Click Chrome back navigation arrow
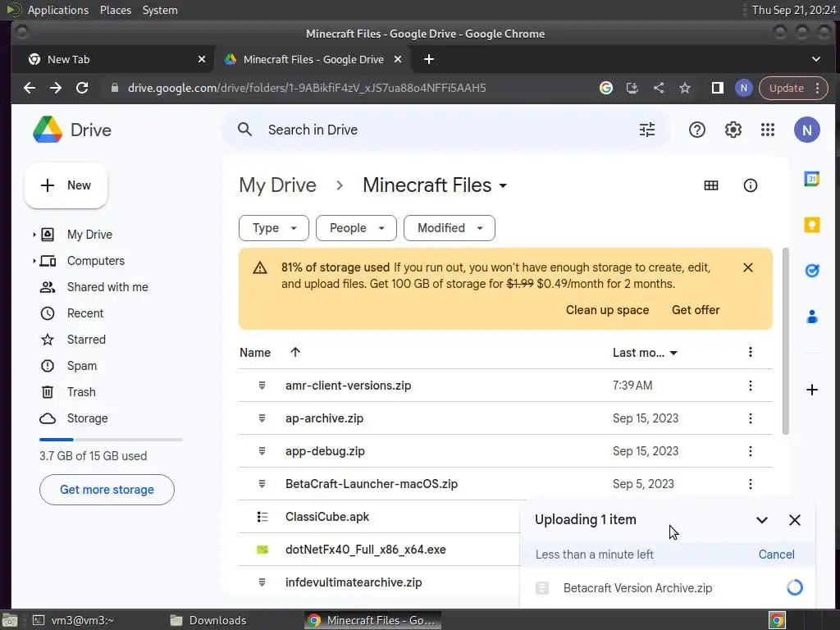The width and height of the screenshot is (840, 630). click(x=30, y=88)
